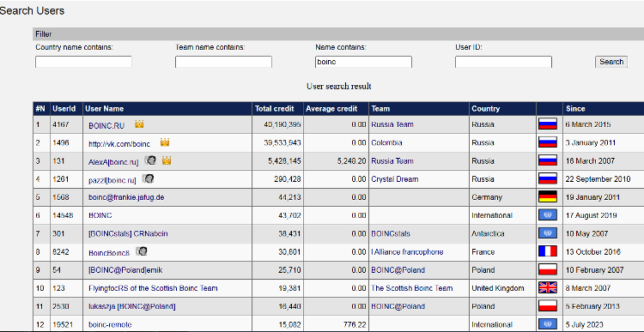This screenshot has width=644, height=332.
Task: Click the average credit value 5,248.20
Action: [351, 161]
